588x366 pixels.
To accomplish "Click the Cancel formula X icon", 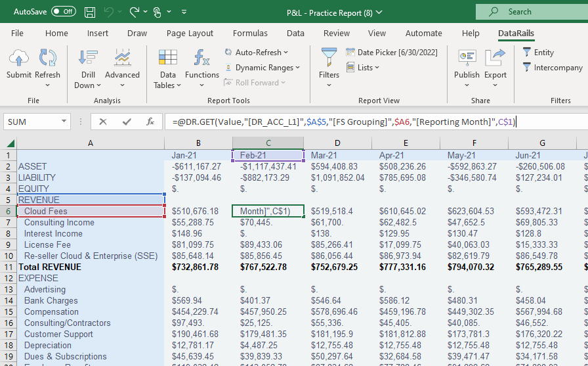I will [x=103, y=122].
